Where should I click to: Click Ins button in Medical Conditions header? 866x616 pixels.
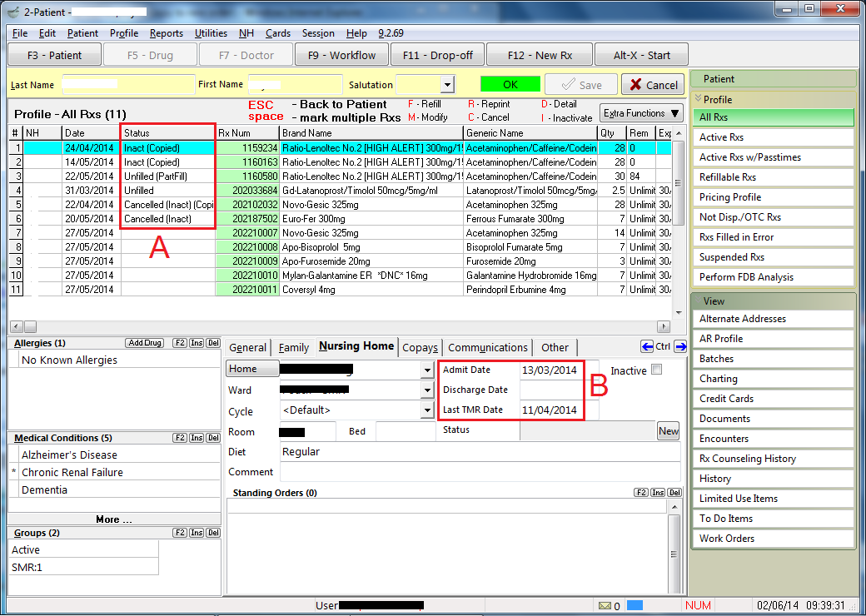197,438
